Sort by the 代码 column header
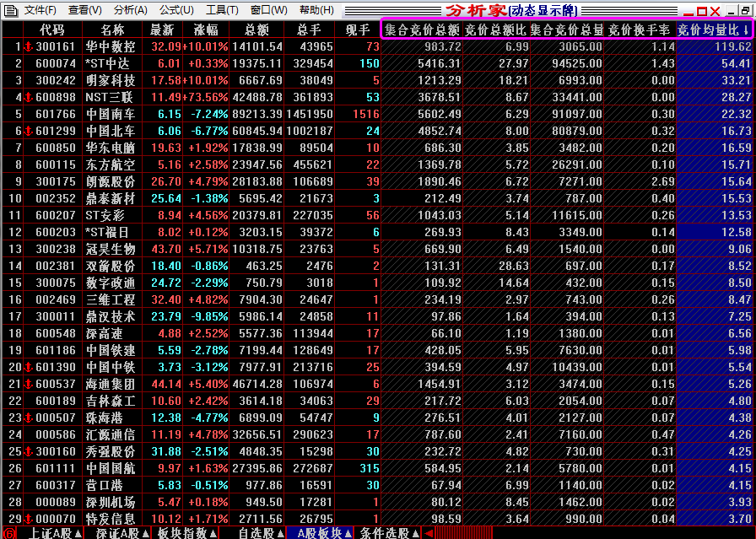This screenshot has width=756, height=539. [x=52, y=30]
